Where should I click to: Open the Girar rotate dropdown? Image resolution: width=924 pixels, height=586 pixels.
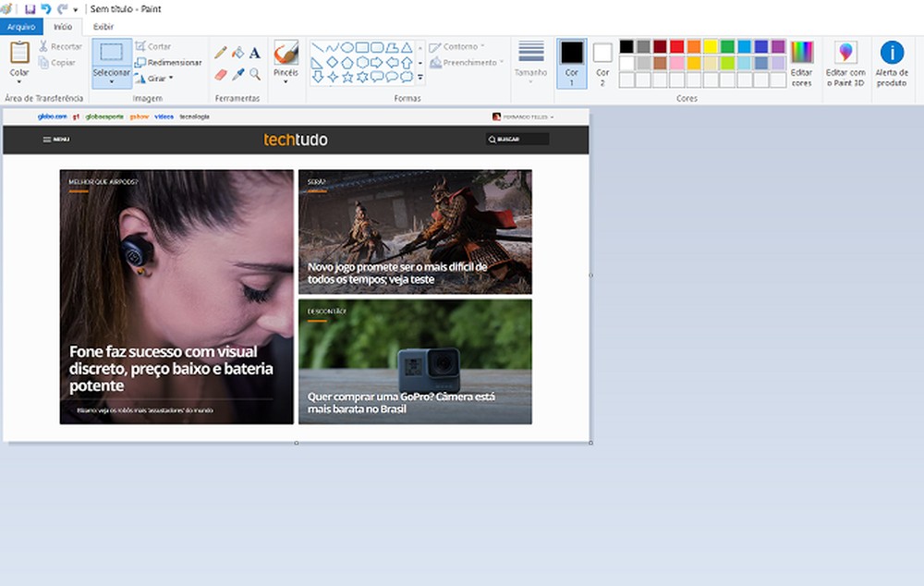(x=154, y=79)
